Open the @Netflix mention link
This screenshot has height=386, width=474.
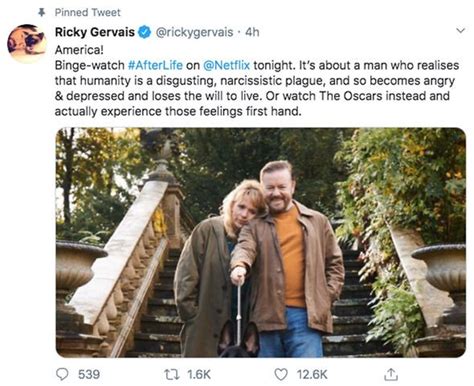click(x=226, y=65)
